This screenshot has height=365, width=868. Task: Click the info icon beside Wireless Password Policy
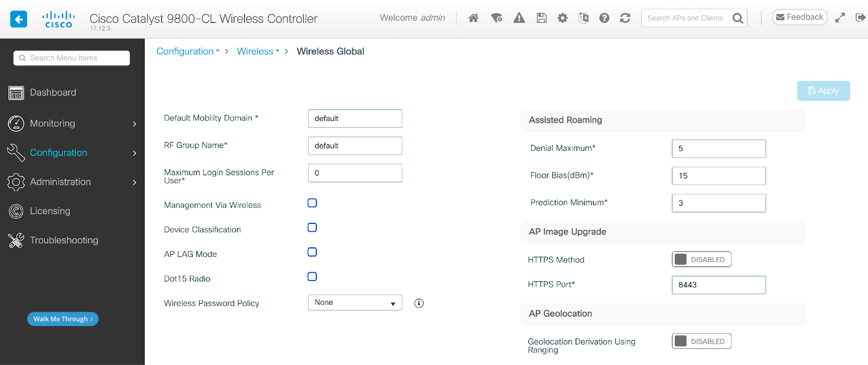pyautogui.click(x=419, y=303)
